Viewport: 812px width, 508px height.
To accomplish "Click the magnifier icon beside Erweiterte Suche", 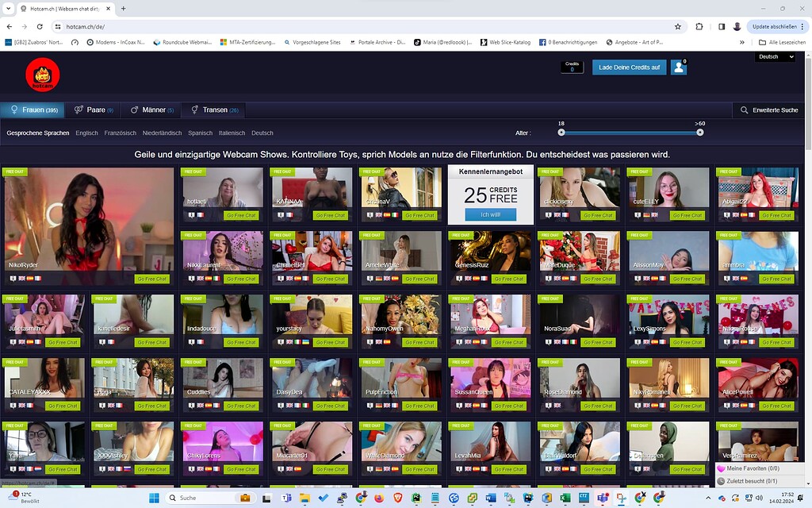I will pyautogui.click(x=744, y=110).
